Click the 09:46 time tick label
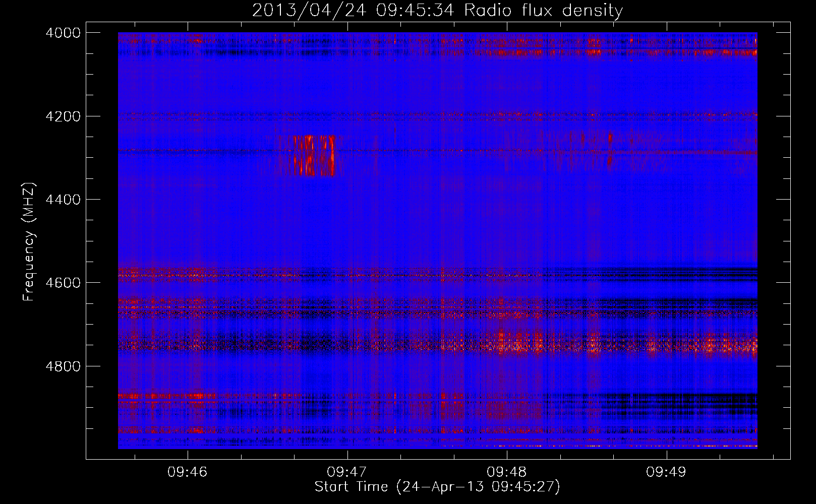Screen dimensions: 816x504 pyautogui.click(x=188, y=472)
